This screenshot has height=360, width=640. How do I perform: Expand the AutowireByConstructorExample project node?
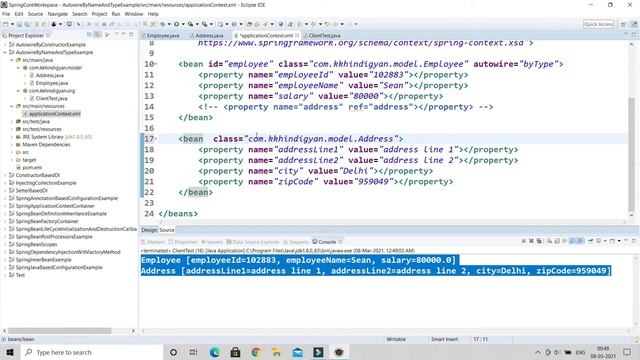[x=5, y=44]
